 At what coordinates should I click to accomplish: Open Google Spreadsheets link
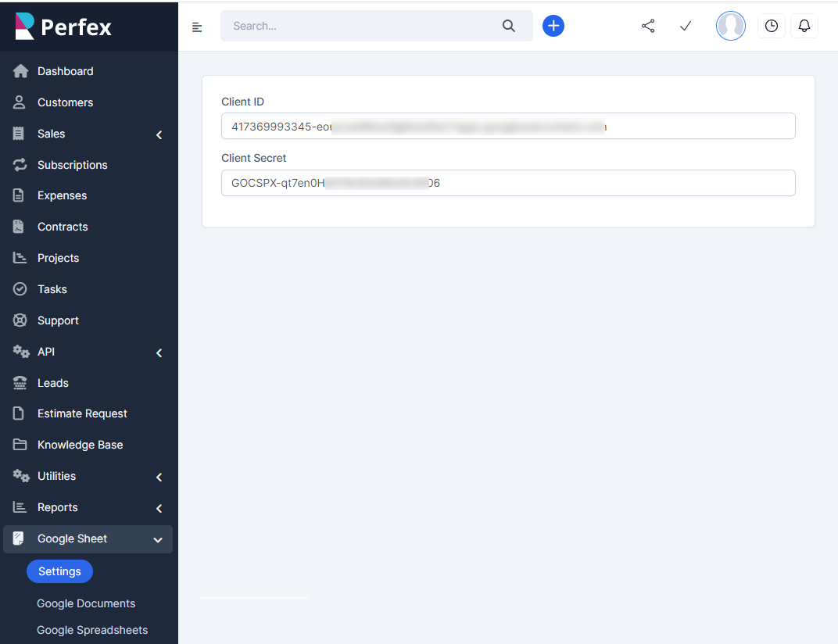[92, 630]
